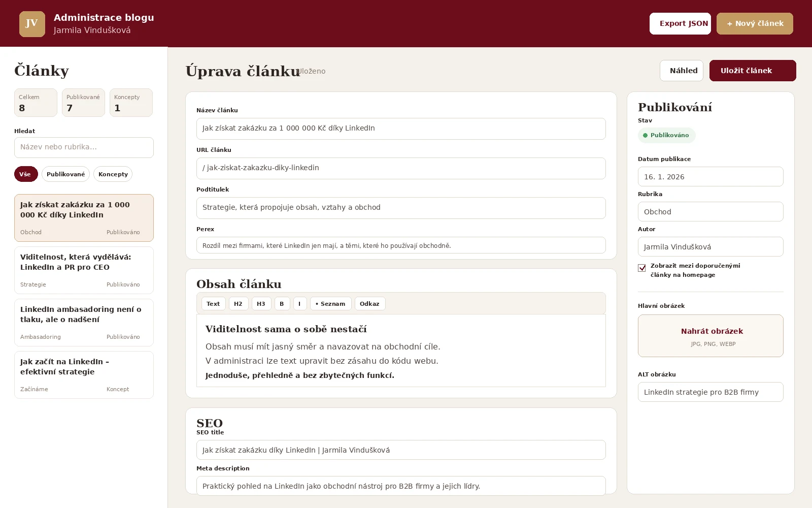812x508 pixels.
Task: Click the Koncepty 1 stat card
Action: click(x=131, y=103)
